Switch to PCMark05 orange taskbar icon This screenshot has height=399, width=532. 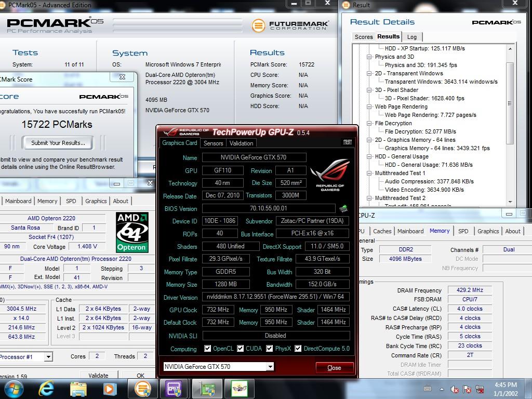143,389
